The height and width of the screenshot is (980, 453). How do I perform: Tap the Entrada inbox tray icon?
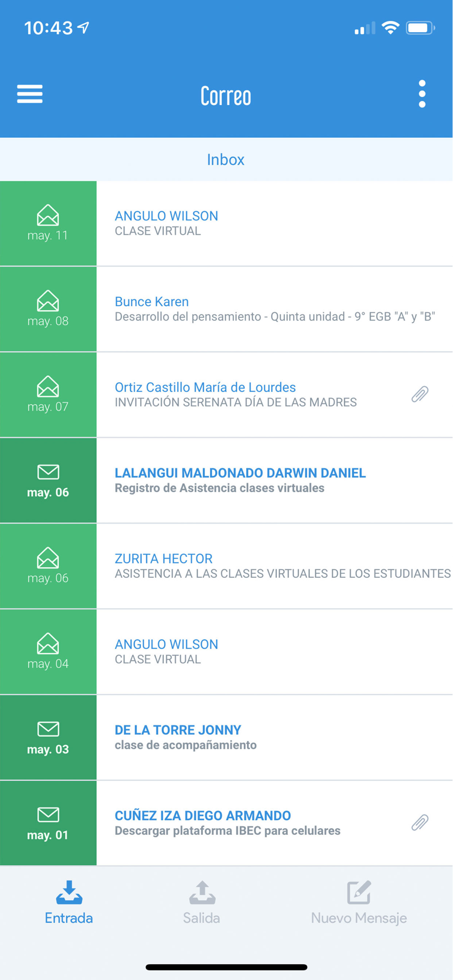tap(69, 892)
